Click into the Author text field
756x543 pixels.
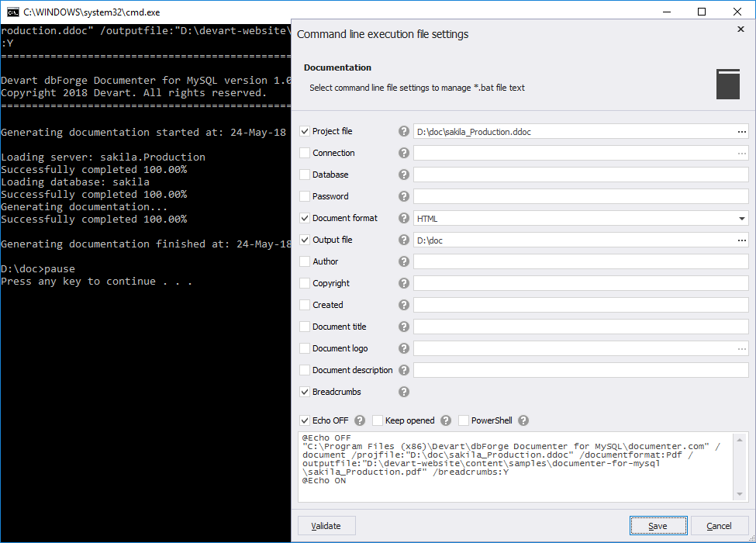tap(581, 262)
